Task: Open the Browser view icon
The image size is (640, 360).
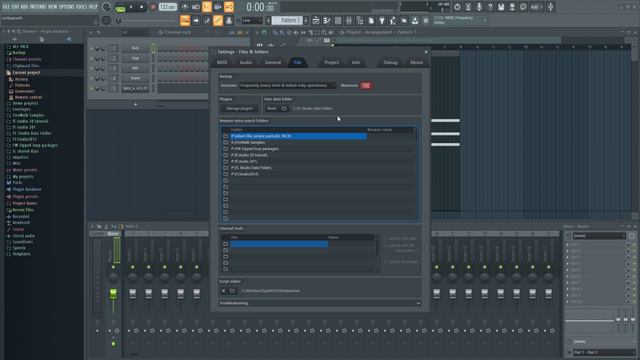Action: 360,20
